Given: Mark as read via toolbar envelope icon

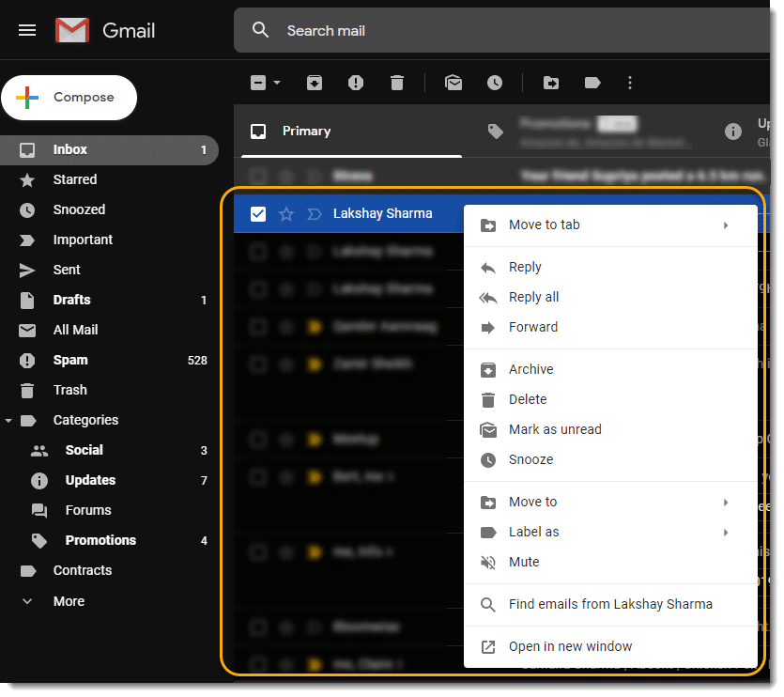Looking at the screenshot, I should [x=453, y=83].
